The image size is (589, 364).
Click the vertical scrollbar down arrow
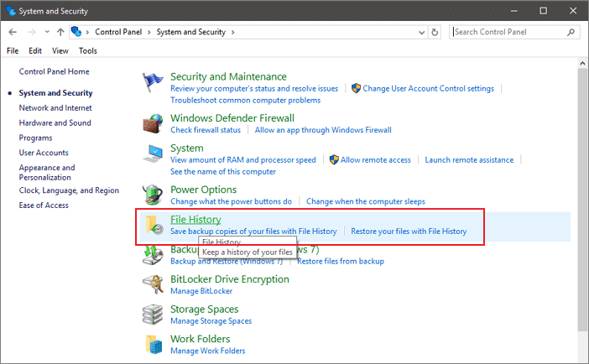click(x=582, y=357)
